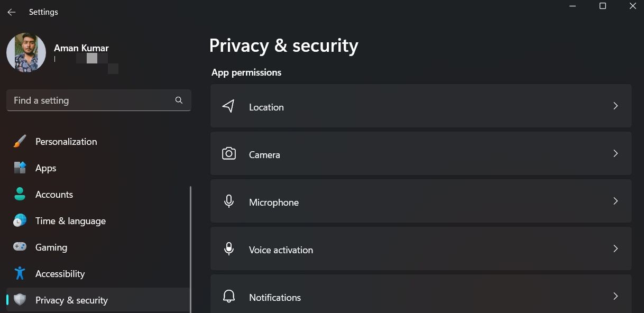Image resolution: width=644 pixels, height=313 pixels.
Task: Open the Apps settings section
Action: coord(45,168)
